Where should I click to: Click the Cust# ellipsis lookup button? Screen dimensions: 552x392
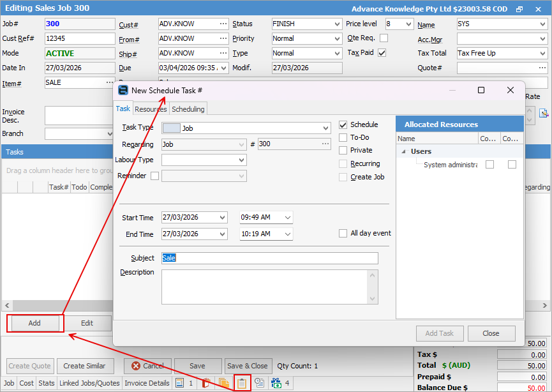pos(223,24)
